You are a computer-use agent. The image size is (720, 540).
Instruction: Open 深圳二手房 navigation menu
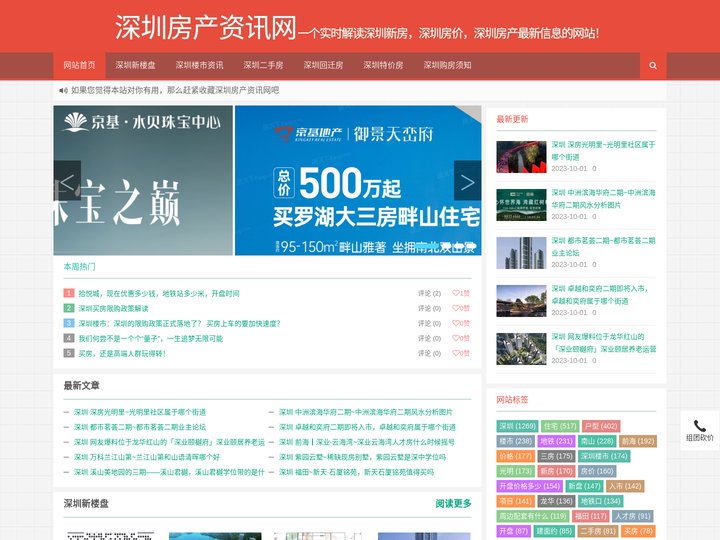click(263, 66)
